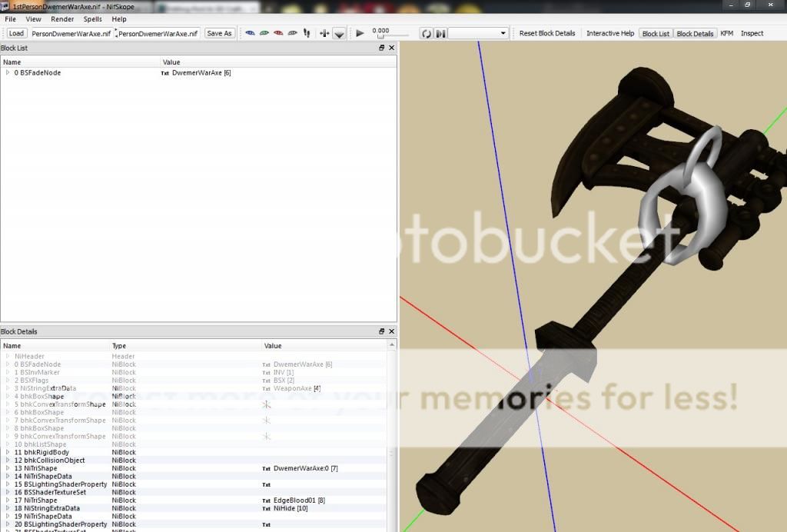Open the Spells menu
Screen dimensions: 787x532
[92, 19]
